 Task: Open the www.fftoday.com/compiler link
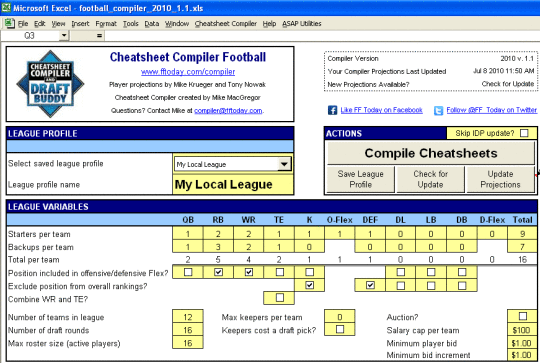[188, 72]
